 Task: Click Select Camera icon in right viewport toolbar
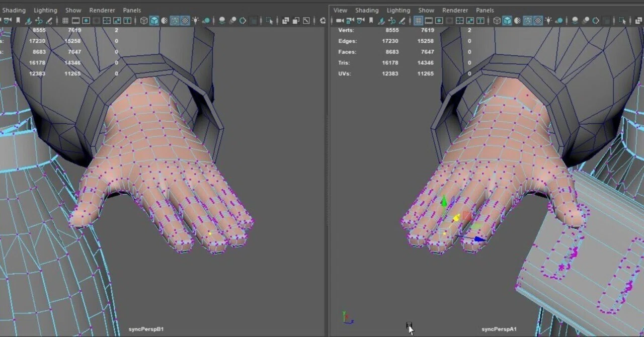(340, 21)
